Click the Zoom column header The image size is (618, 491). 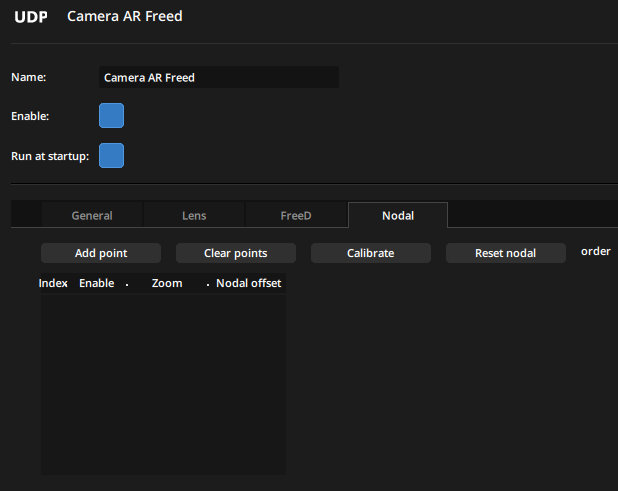click(167, 283)
